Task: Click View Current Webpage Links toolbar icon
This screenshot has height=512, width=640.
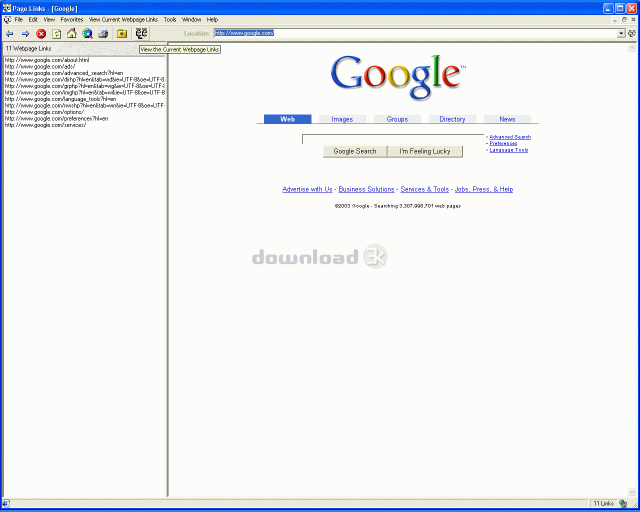Action: click(141, 33)
